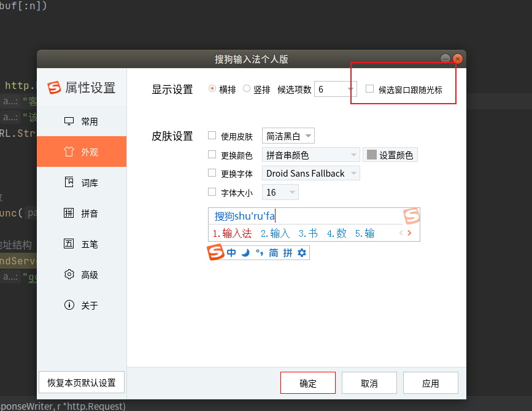Click the 中 Chinese mode icon in preview
Viewport: 532px width, 411px height.
[x=231, y=253]
